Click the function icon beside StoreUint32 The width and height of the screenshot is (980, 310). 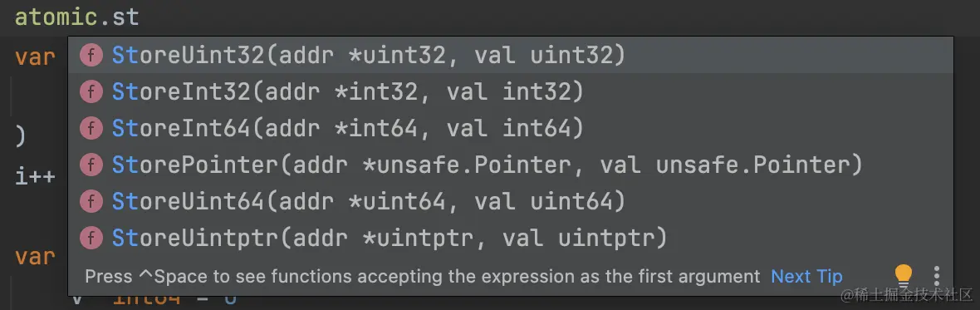91,56
